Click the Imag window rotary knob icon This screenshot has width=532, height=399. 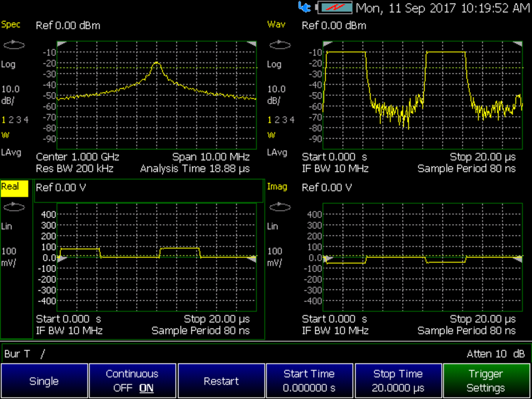280,207
